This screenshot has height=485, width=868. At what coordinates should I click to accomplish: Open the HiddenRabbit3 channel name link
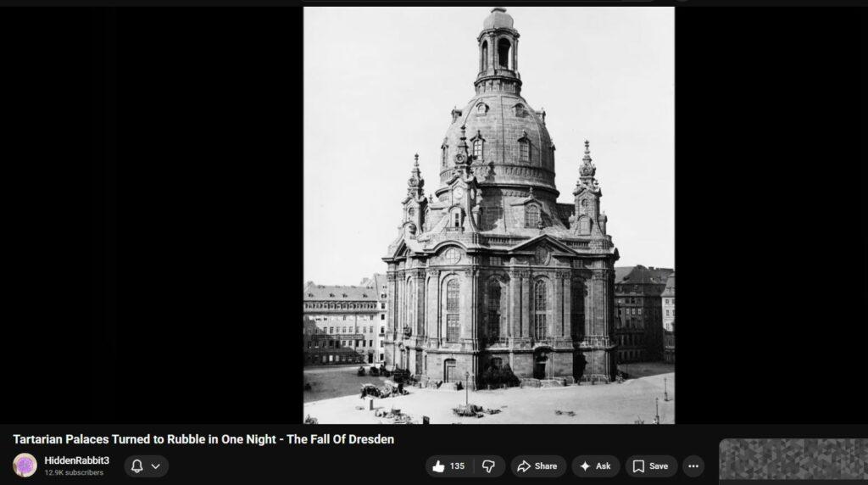(76, 460)
